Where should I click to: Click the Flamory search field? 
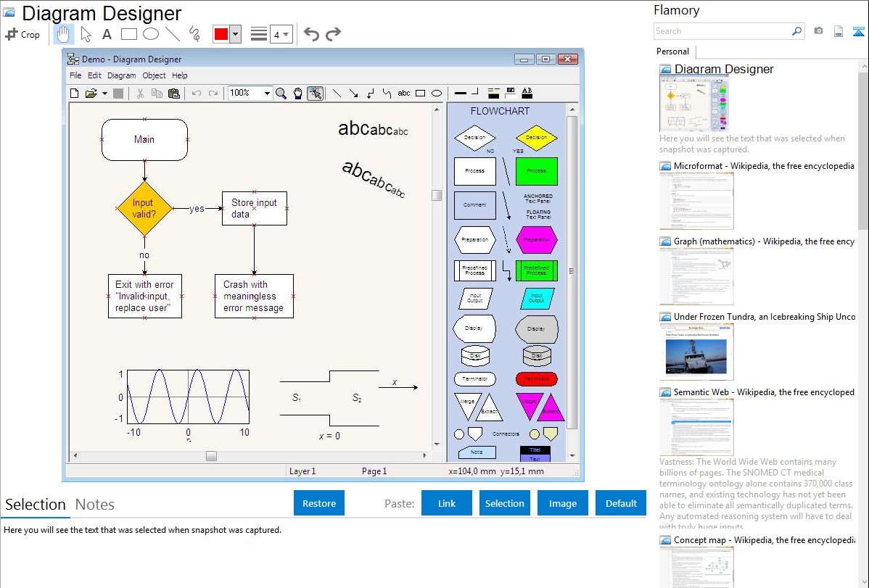(722, 31)
